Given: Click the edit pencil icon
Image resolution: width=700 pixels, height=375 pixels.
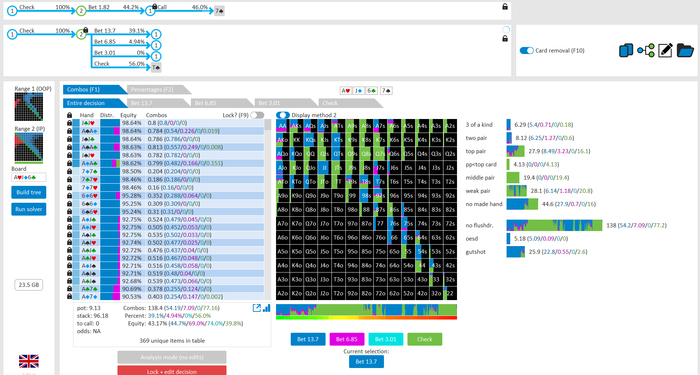Looking at the screenshot, I should (x=665, y=50).
